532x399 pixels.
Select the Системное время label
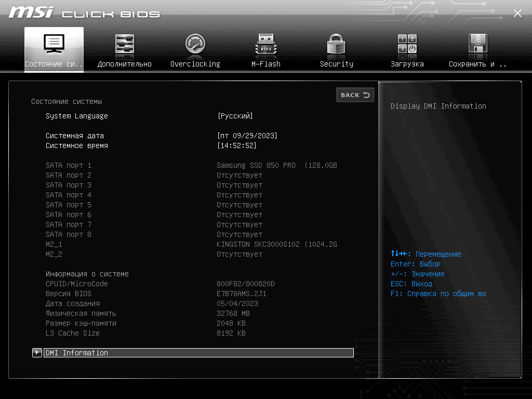click(x=77, y=145)
